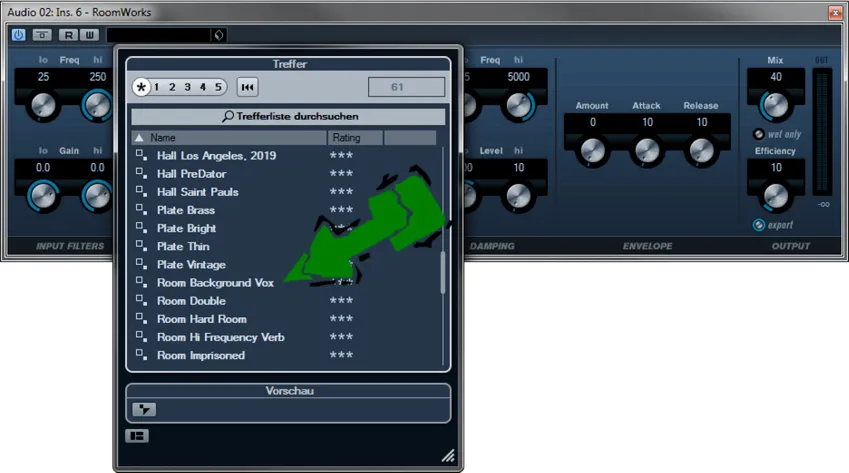Viewport: 849px width, 473px height.
Task: Select the asterisk any-rating filter
Action: coord(142,87)
